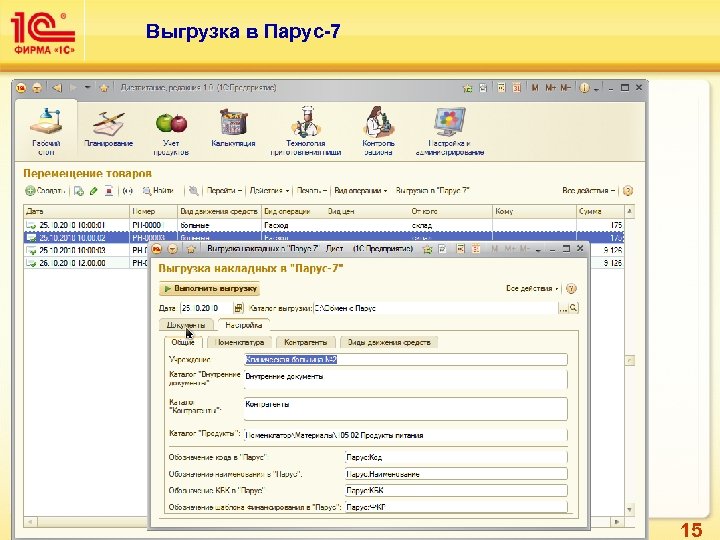Select the highlighted row 25.10.2010 10:00:02

coord(324,237)
